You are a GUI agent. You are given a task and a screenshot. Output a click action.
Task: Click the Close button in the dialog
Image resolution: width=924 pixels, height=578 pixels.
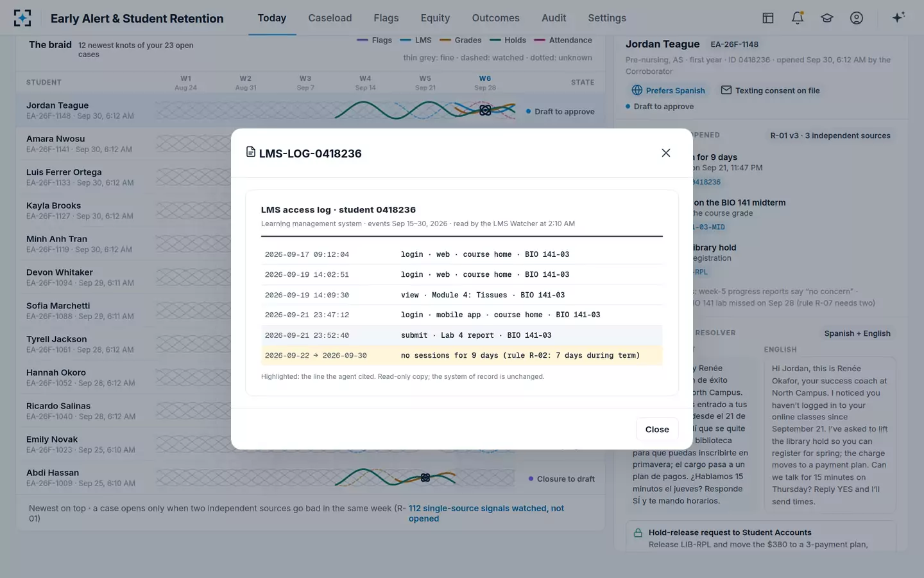[657, 430]
